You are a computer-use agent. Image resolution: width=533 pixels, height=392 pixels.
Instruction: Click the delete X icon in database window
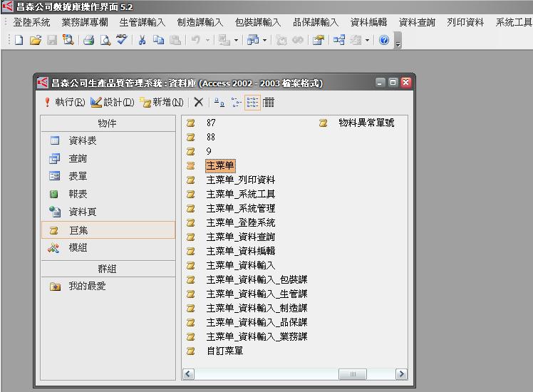coord(199,102)
